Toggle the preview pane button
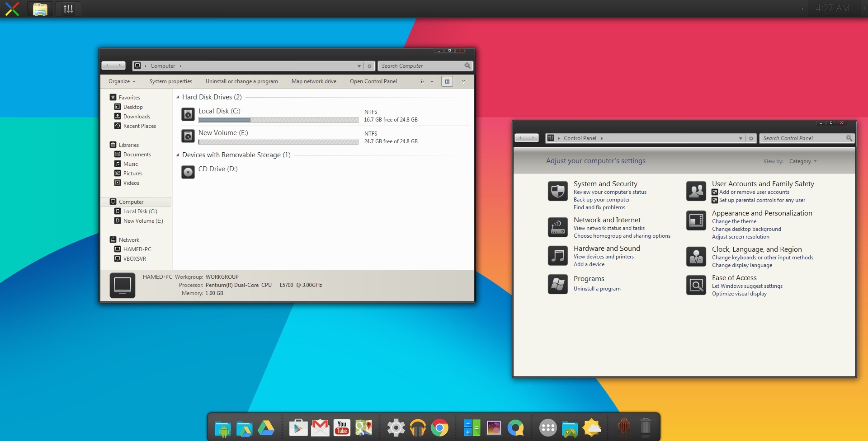This screenshot has height=441, width=868. coord(447,81)
